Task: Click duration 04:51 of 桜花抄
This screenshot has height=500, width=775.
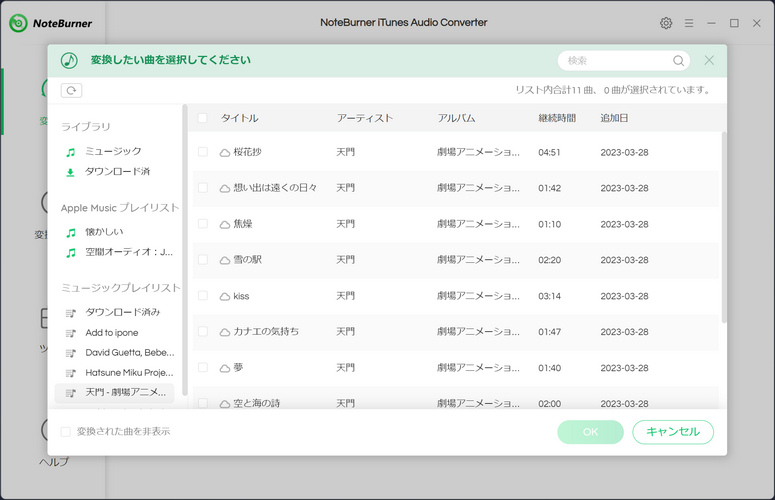Action: click(549, 153)
